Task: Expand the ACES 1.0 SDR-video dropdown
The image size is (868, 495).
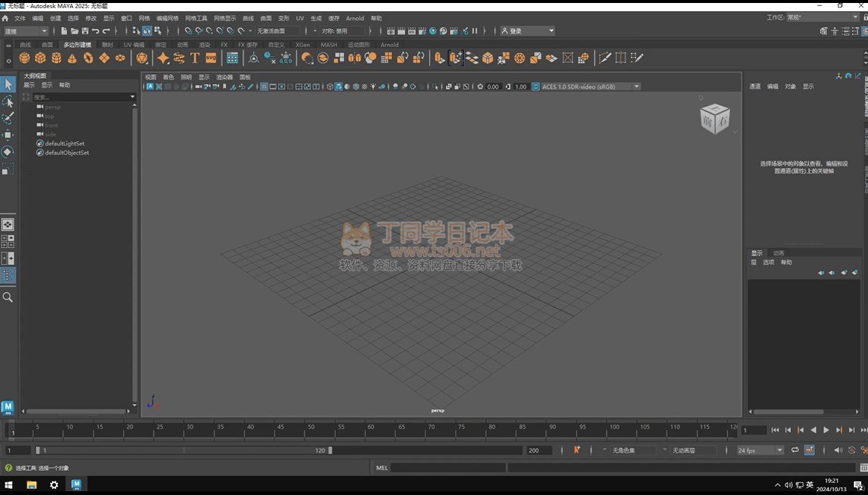Action: pos(637,87)
